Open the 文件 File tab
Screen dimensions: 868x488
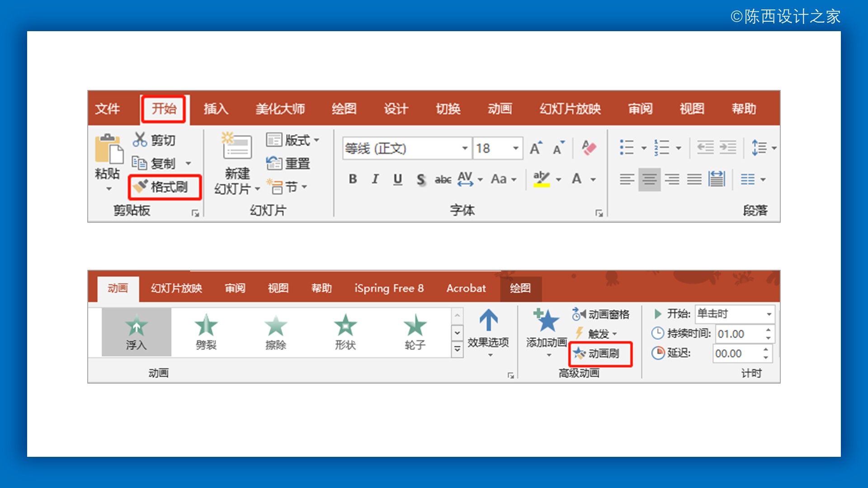click(x=108, y=108)
